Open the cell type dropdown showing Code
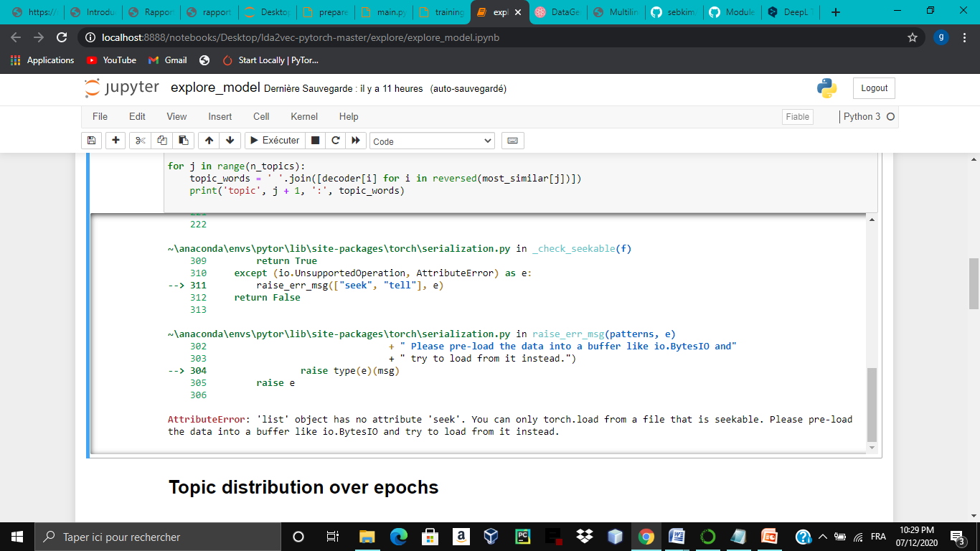 pos(432,140)
